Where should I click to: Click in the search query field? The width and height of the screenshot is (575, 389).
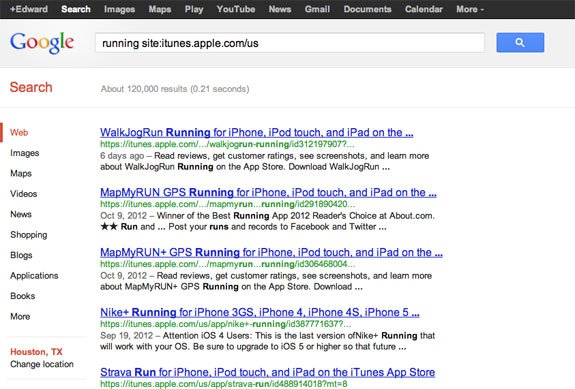290,43
